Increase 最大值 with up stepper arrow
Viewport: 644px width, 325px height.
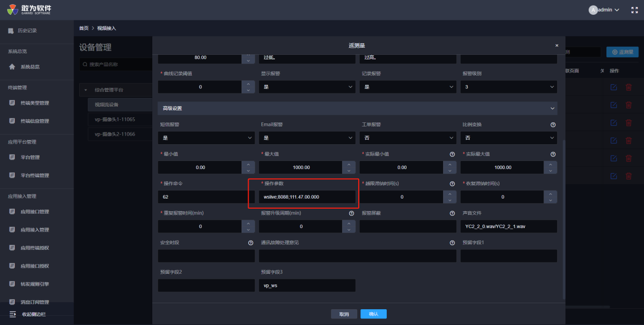pos(349,164)
